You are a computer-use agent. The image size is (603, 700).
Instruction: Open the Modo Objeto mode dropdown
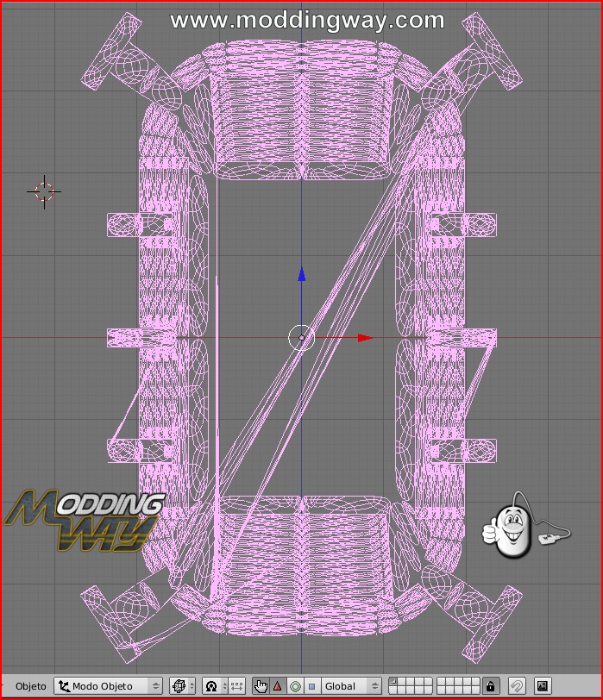click(x=108, y=686)
